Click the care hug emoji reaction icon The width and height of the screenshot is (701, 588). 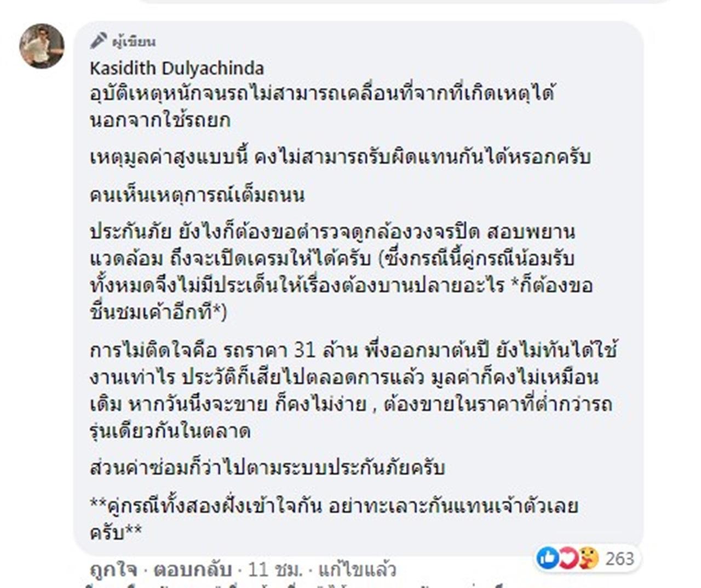588,558
